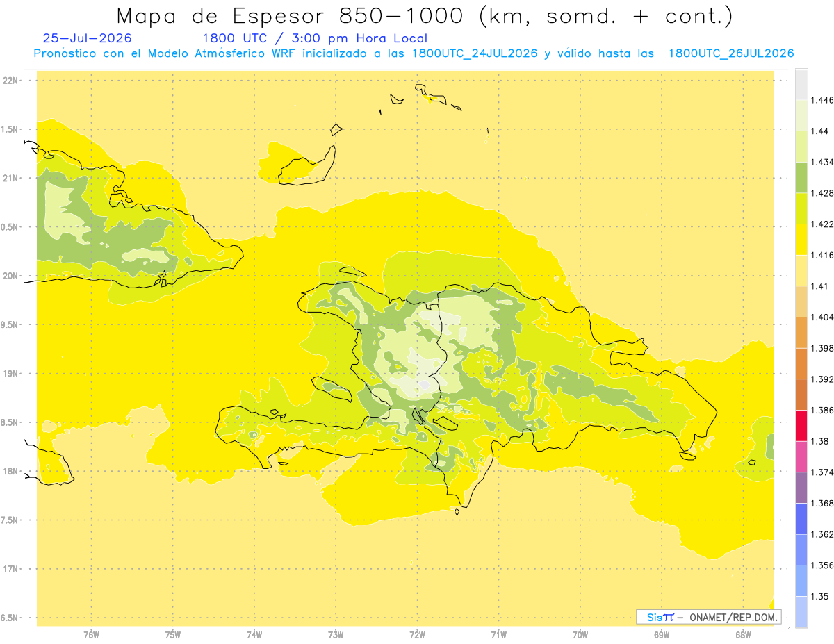This screenshot has width=834, height=644.
Task: Click the legend value '1.356'
Action: 822,565
